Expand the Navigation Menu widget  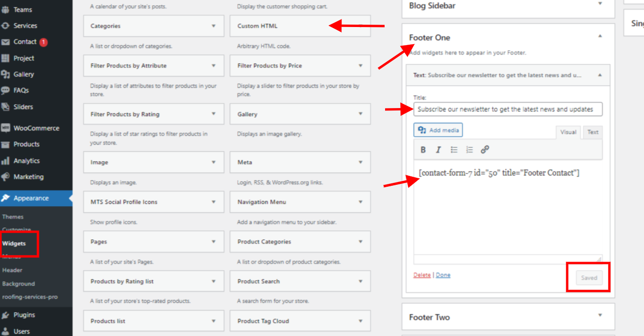(360, 202)
